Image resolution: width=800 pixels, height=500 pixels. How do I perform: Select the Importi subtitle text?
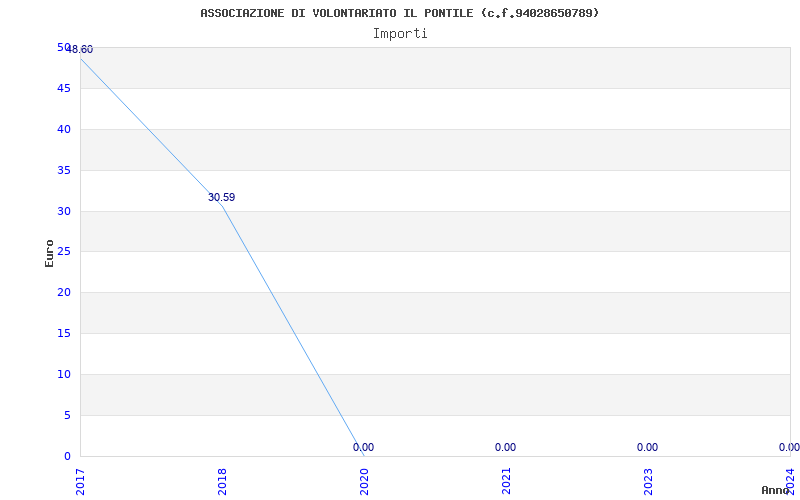tap(400, 34)
